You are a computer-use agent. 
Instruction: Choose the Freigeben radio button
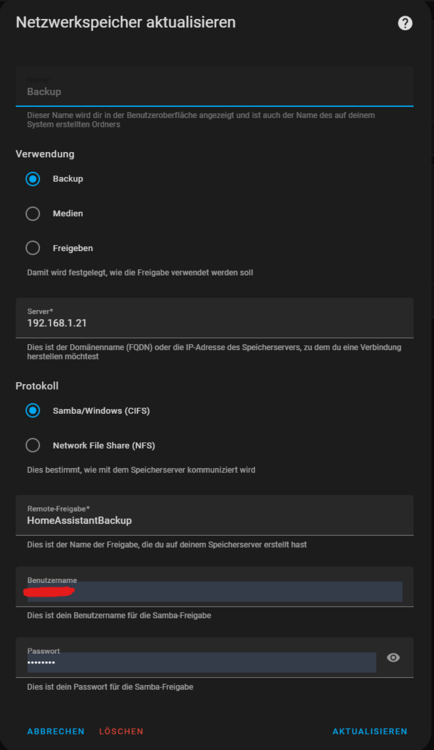[33, 248]
